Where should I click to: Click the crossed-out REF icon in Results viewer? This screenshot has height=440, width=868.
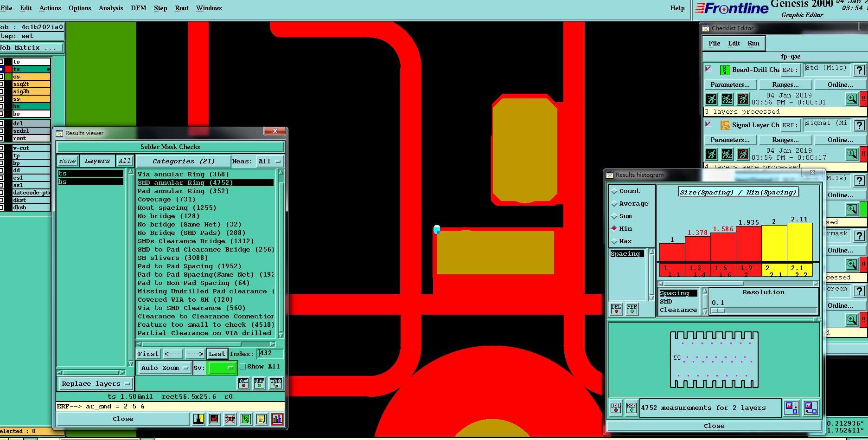point(230,419)
